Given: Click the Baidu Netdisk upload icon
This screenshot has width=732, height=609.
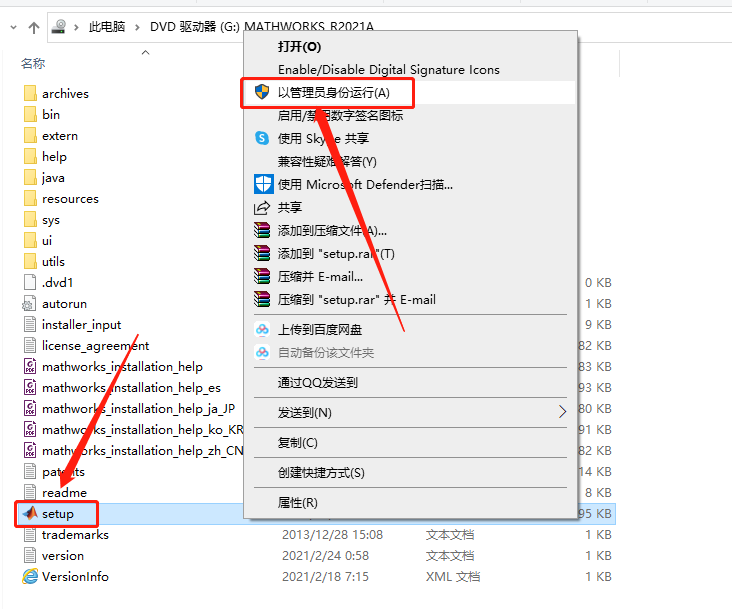Looking at the screenshot, I should (x=262, y=329).
